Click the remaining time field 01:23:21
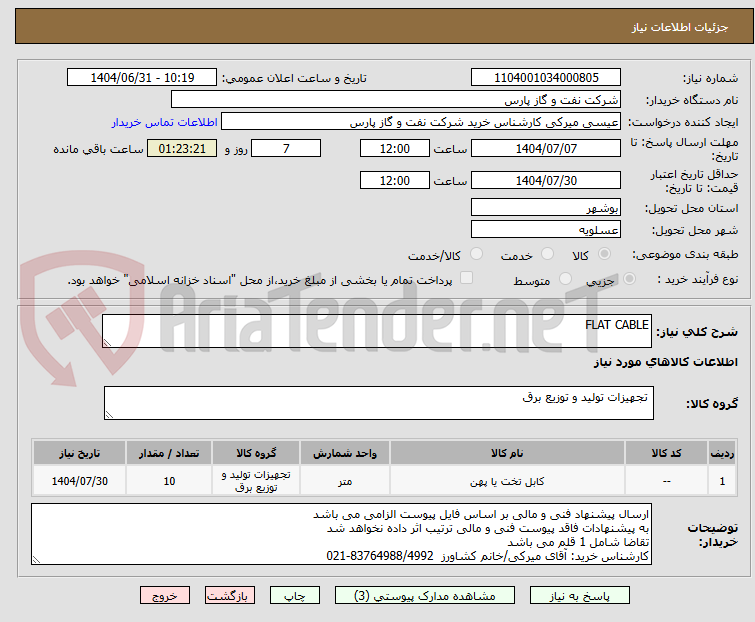 182,148
